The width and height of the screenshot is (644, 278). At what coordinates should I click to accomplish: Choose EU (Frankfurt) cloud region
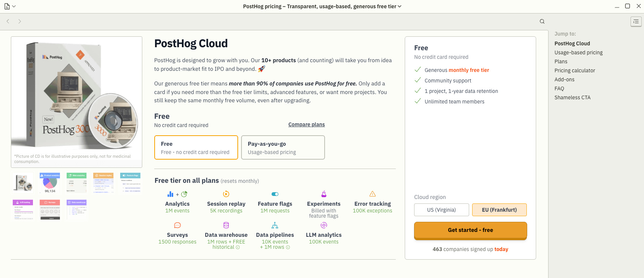point(499,210)
